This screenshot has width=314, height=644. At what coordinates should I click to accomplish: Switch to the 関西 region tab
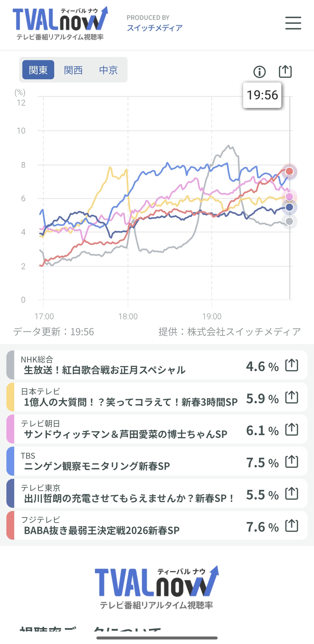click(x=73, y=70)
